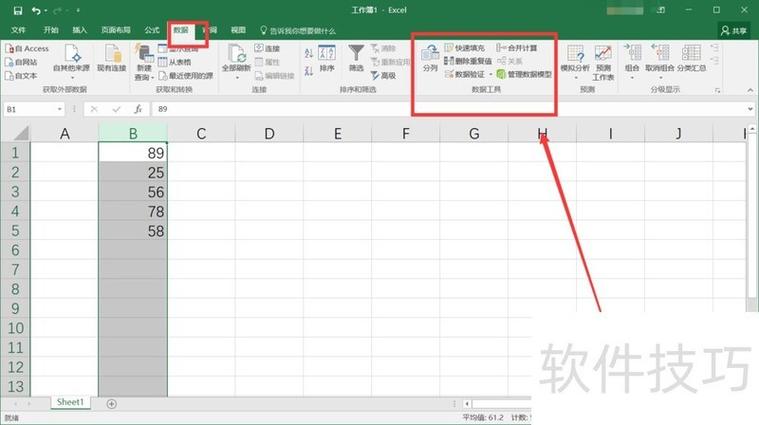Switch to the 插入 (Insert) tab
Image resolution: width=759 pixels, height=425 pixels.
click(79, 30)
